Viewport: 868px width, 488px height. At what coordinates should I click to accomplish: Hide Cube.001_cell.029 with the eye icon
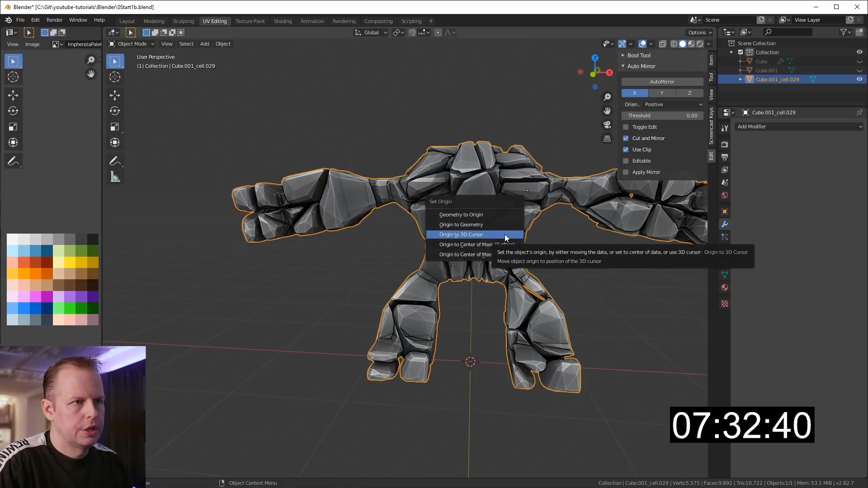click(859, 79)
